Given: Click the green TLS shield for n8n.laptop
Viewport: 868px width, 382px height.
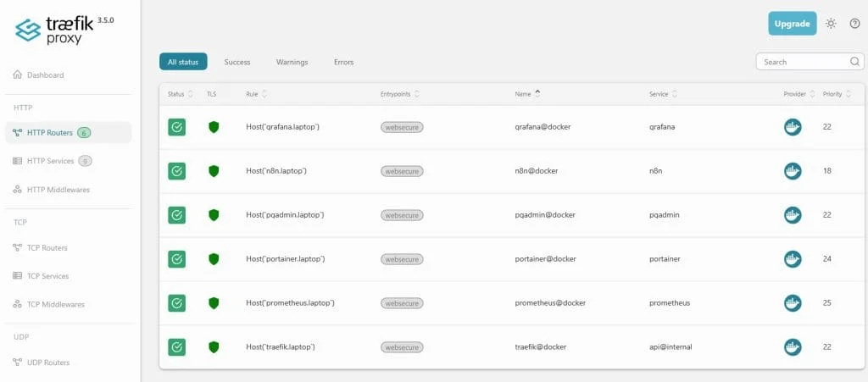Looking at the screenshot, I should pyautogui.click(x=214, y=171).
